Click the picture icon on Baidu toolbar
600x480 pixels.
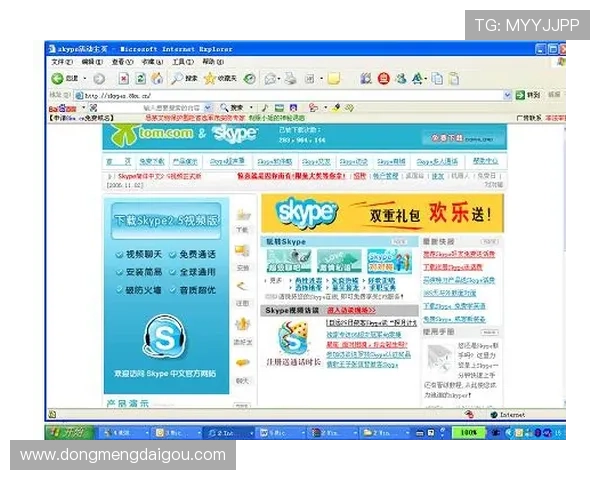[x=279, y=108]
